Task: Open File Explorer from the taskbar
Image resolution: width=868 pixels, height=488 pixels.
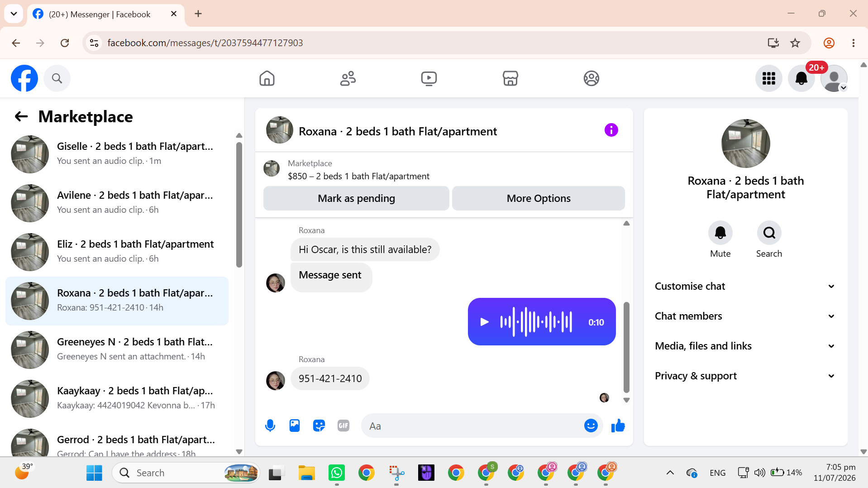Action: coord(306,473)
